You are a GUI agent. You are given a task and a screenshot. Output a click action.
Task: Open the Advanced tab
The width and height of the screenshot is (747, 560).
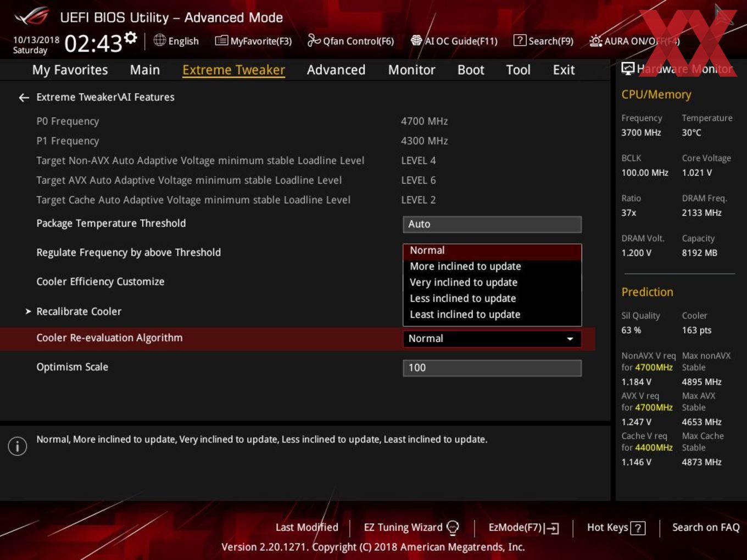(336, 70)
